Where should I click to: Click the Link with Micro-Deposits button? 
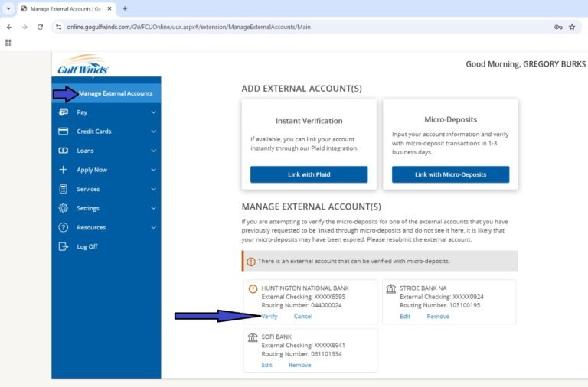pos(450,174)
